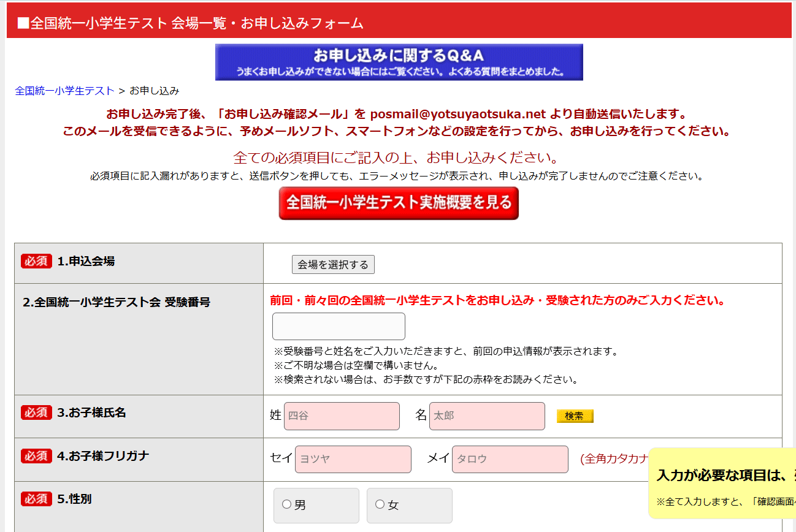Click the メイ furigana field (タロウ)
The height and width of the screenshot is (532, 796).
(510, 459)
